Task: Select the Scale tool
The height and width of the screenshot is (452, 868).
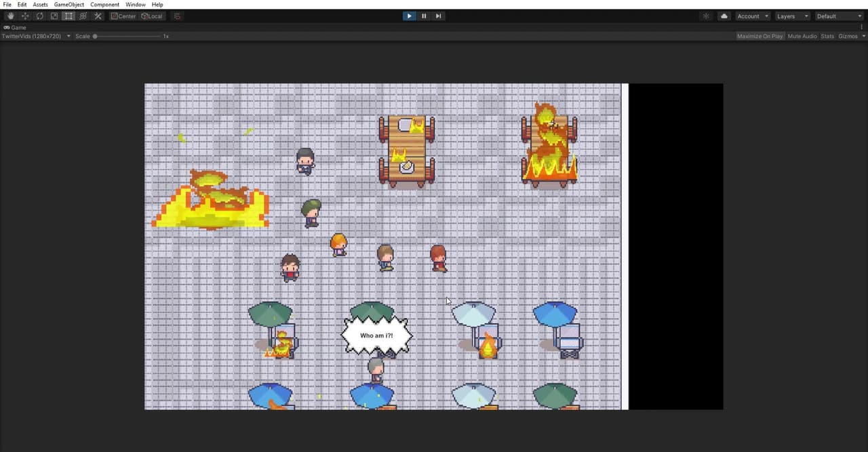Action: 54,16
